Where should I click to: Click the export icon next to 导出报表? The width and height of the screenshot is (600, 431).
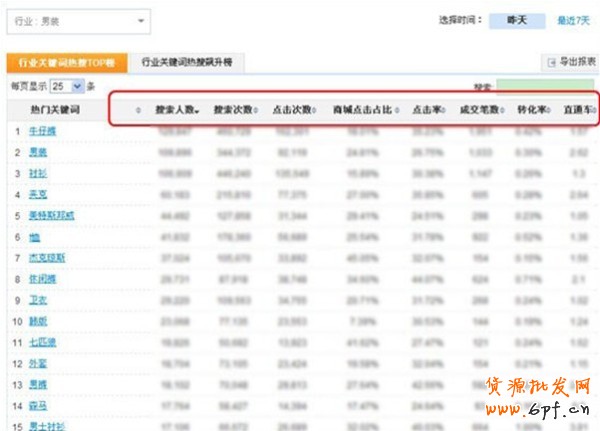point(550,63)
